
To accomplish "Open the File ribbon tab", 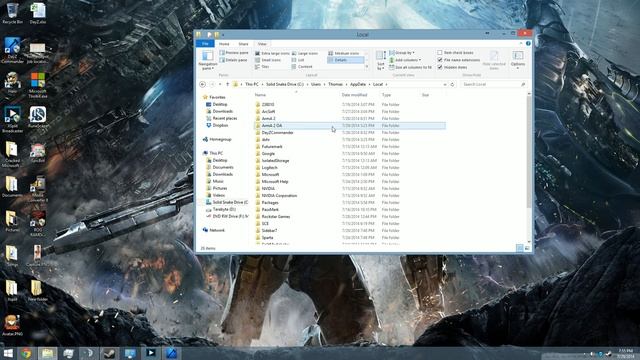I will point(205,44).
